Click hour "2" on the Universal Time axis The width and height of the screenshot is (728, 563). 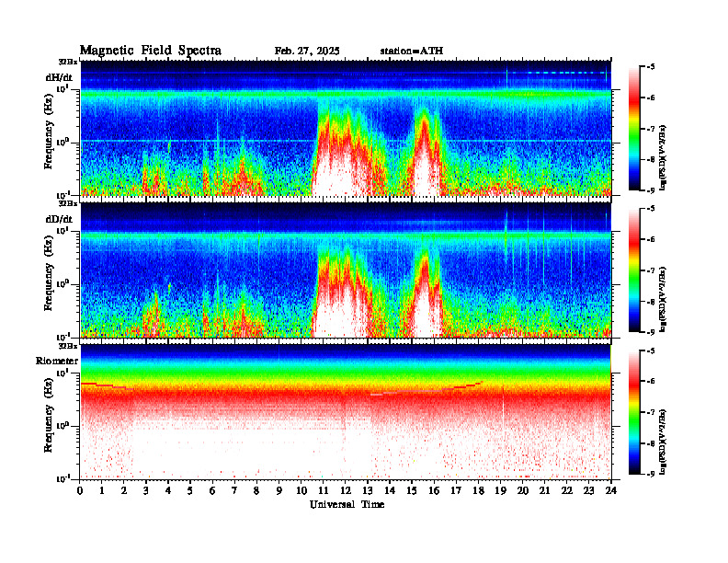pos(124,490)
